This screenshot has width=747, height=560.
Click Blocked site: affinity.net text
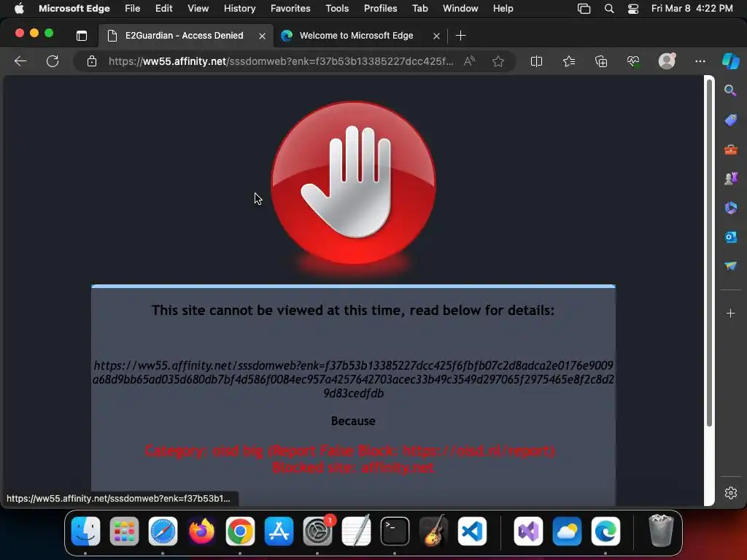point(353,467)
